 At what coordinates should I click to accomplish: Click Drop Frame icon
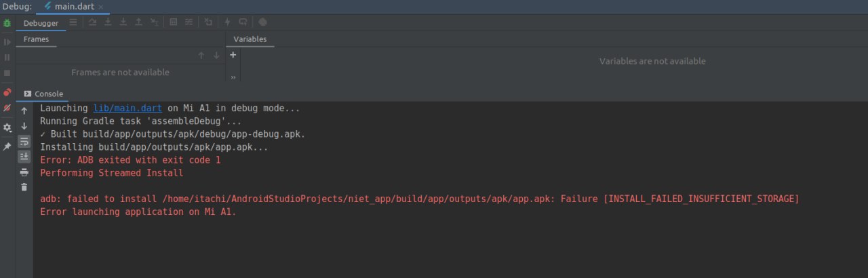(154, 22)
